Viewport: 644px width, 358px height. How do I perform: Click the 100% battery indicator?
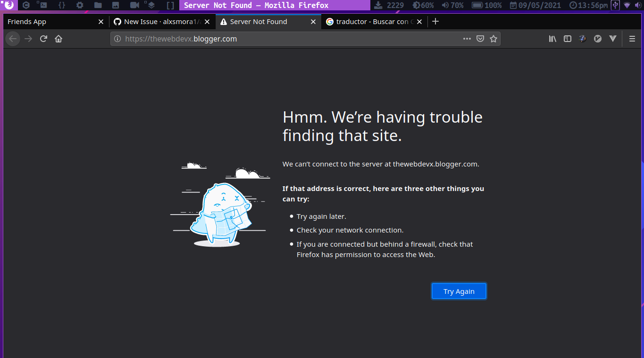point(487,5)
